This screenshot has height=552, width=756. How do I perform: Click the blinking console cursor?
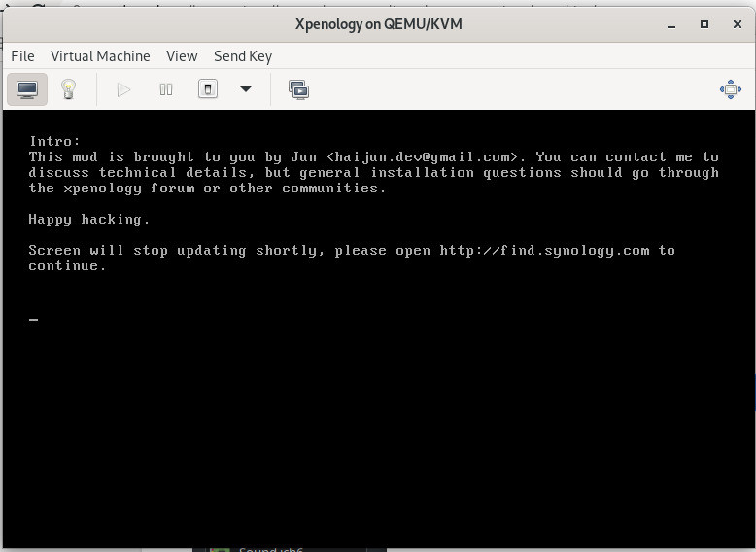pos(33,319)
